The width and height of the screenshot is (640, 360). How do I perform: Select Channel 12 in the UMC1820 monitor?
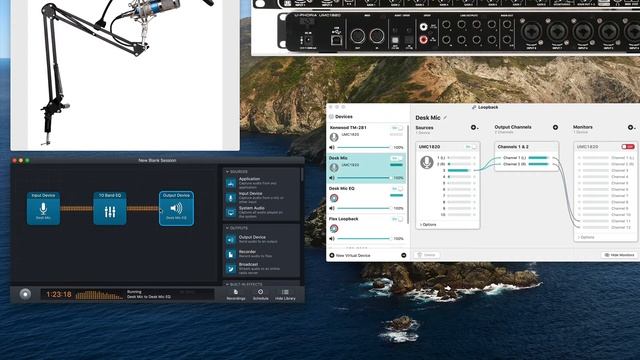click(x=606, y=227)
